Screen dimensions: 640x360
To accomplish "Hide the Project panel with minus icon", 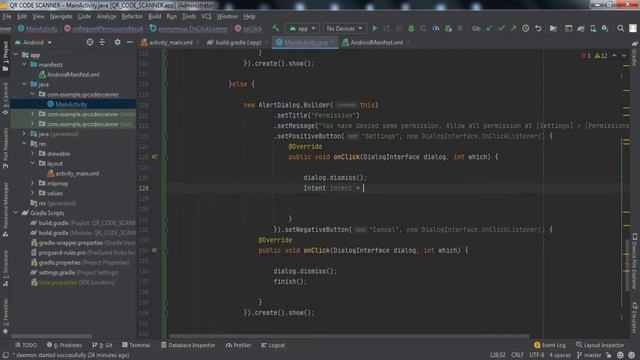I will click(x=129, y=42).
